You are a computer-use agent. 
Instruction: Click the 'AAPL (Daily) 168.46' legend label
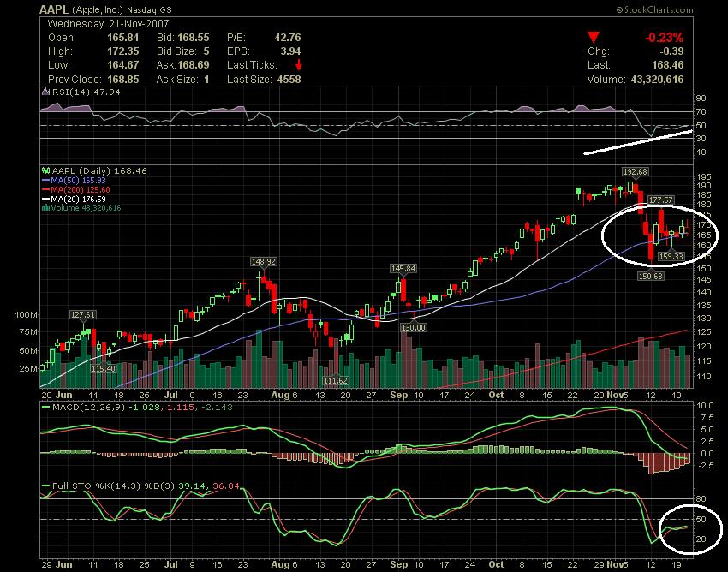point(98,171)
